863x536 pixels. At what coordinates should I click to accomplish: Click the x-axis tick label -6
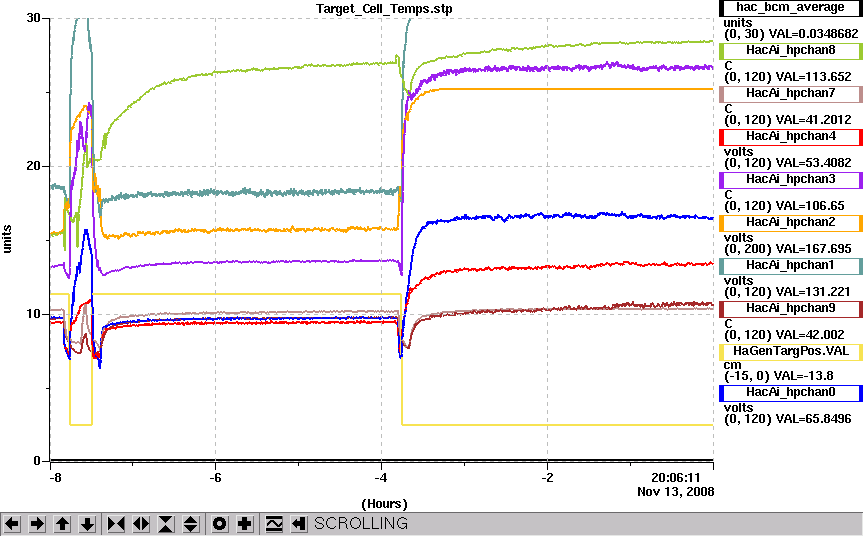coord(216,478)
